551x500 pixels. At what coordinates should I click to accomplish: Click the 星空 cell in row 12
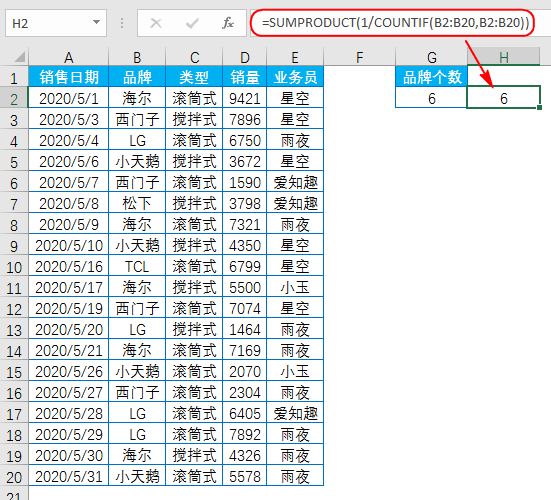[295, 308]
